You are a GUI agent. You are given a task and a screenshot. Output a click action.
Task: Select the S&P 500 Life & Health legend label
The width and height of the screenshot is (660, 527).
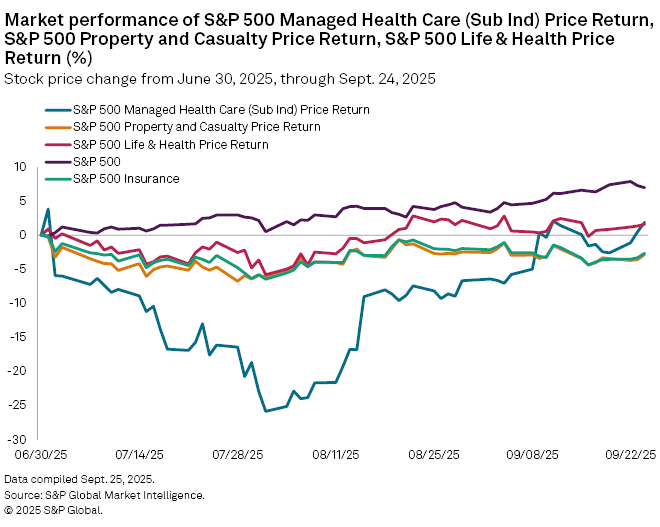[x=170, y=144]
